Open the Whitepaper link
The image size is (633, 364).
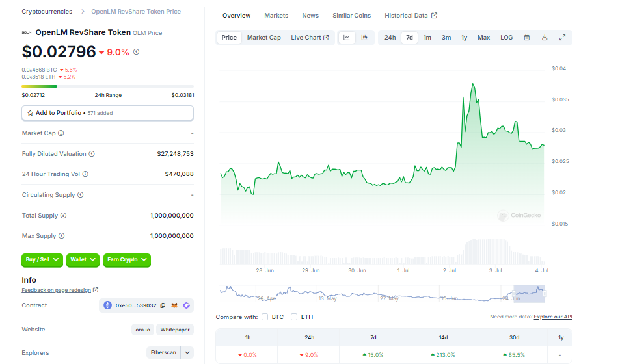175,330
